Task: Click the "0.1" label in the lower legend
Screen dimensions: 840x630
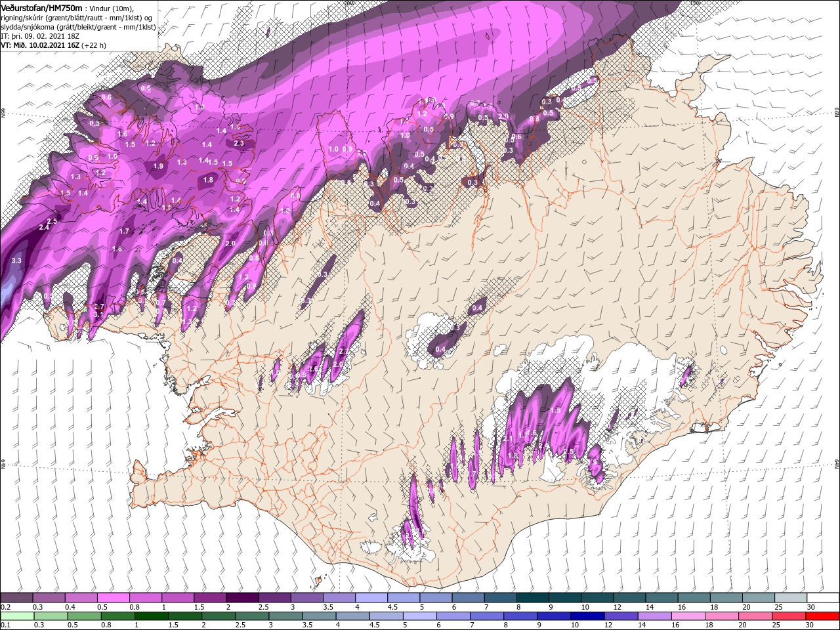Action: tap(5, 625)
